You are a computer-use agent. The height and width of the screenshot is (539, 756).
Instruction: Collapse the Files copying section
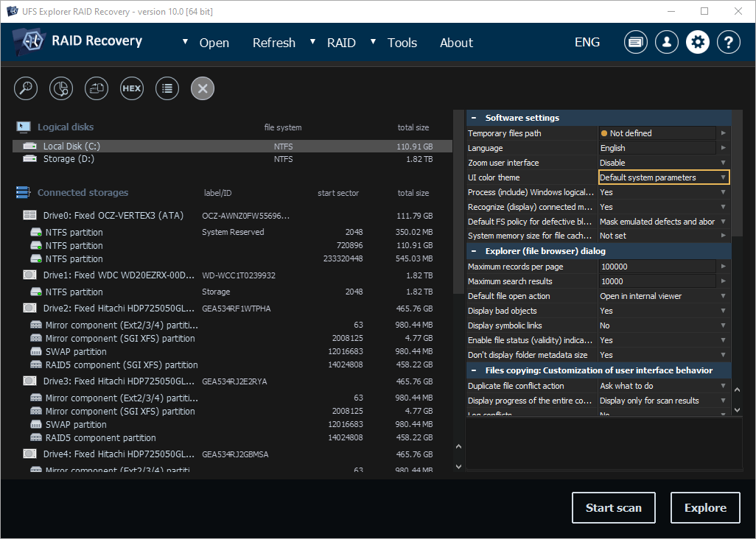474,370
